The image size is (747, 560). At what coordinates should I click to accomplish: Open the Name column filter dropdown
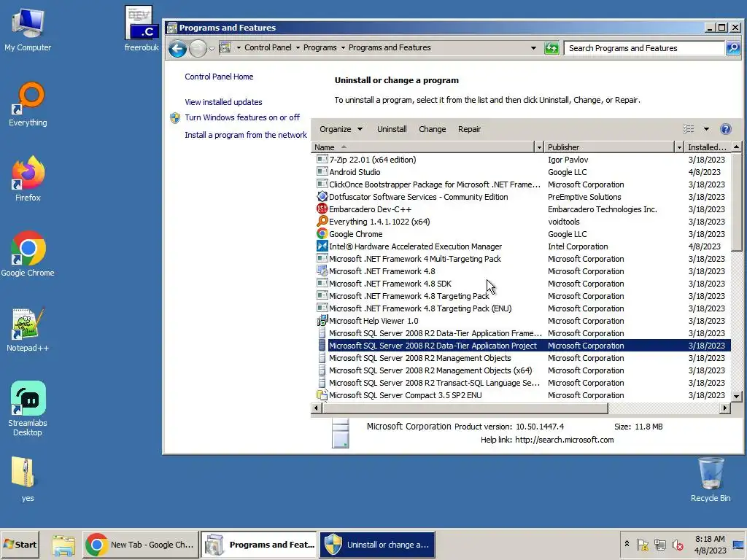[539, 147]
